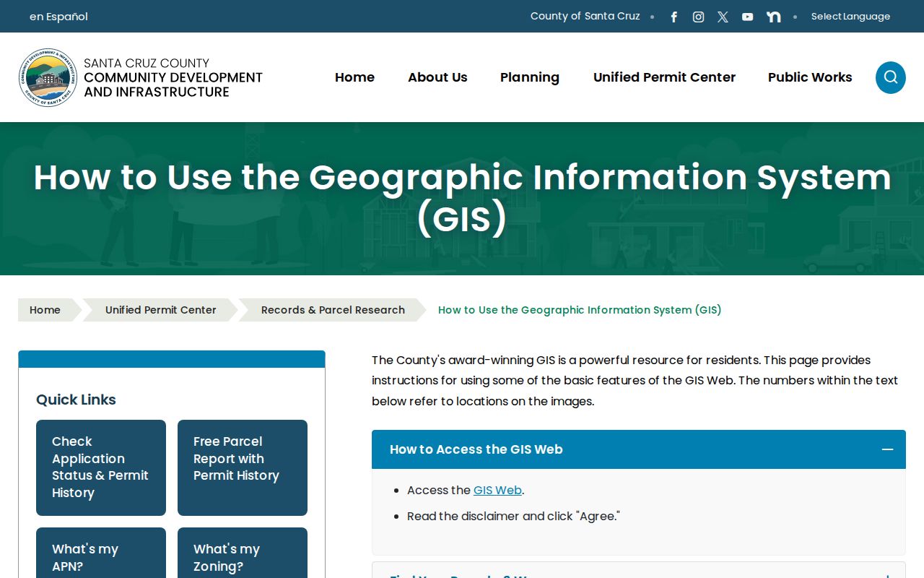924x578 pixels.
Task: Open the county Instagram icon
Action: coord(698,17)
